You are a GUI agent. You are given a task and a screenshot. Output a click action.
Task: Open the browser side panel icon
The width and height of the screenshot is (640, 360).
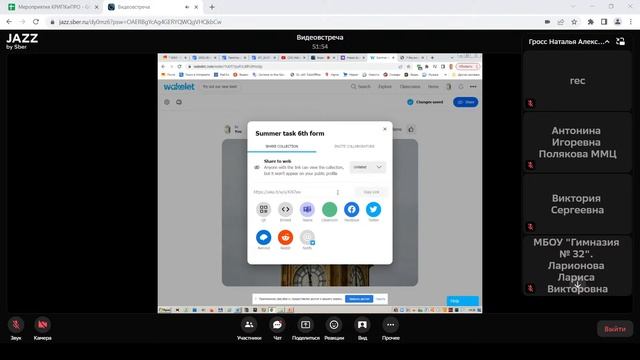(604, 22)
